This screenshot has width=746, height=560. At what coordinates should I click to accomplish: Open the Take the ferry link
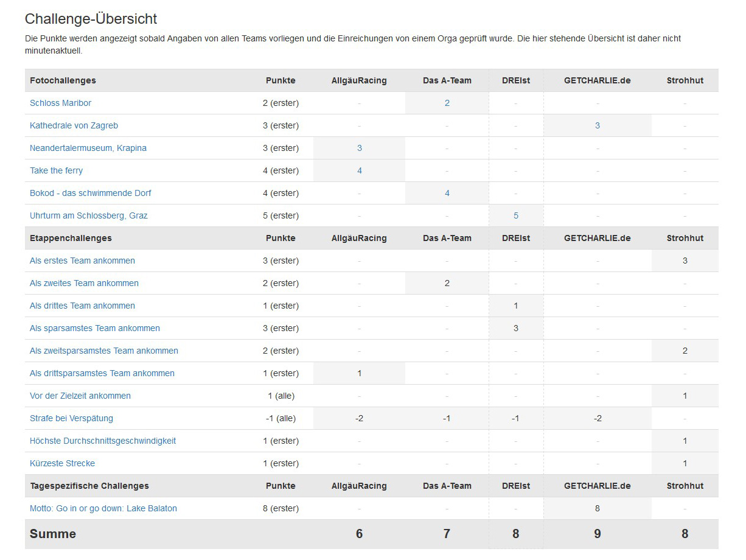coord(56,170)
